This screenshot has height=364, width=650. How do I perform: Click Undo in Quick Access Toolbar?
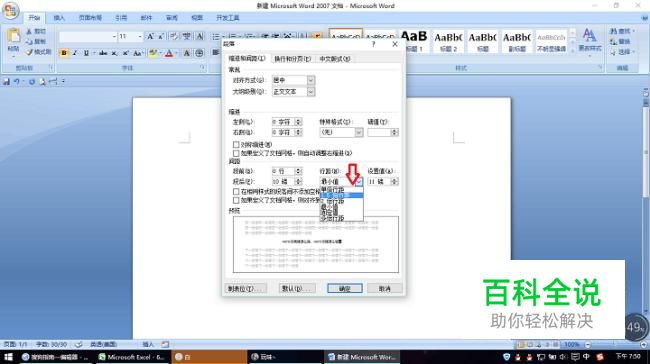pyautogui.click(x=17, y=82)
